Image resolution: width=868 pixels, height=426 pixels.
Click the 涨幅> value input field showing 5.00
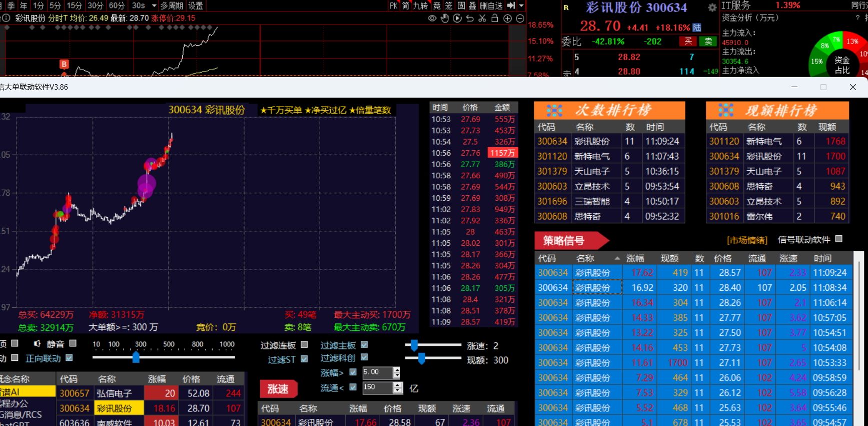tap(377, 372)
